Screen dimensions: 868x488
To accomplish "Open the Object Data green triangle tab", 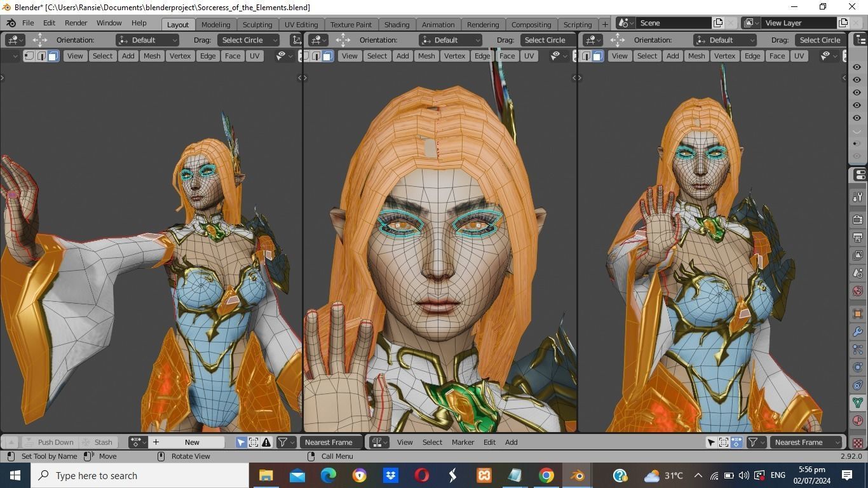I will (857, 403).
